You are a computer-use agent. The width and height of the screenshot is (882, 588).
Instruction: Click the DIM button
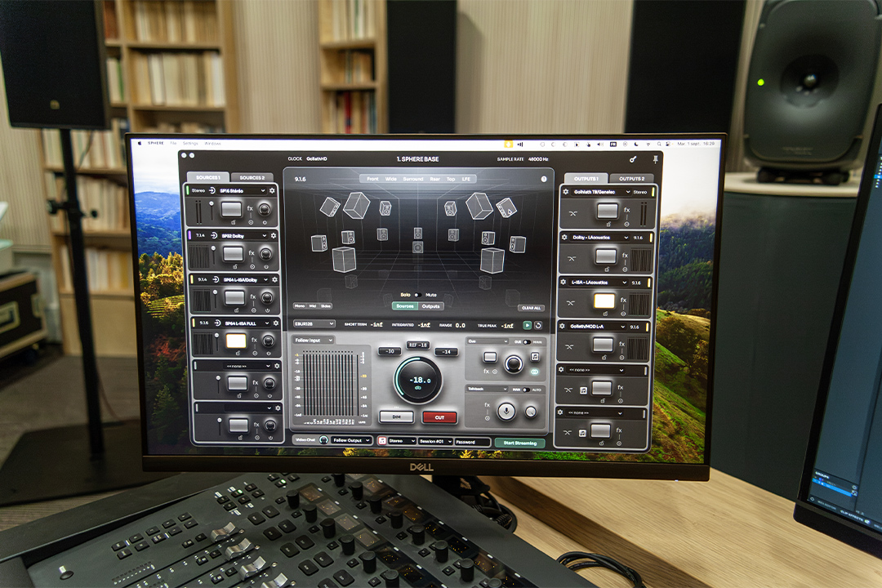click(x=397, y=417)
